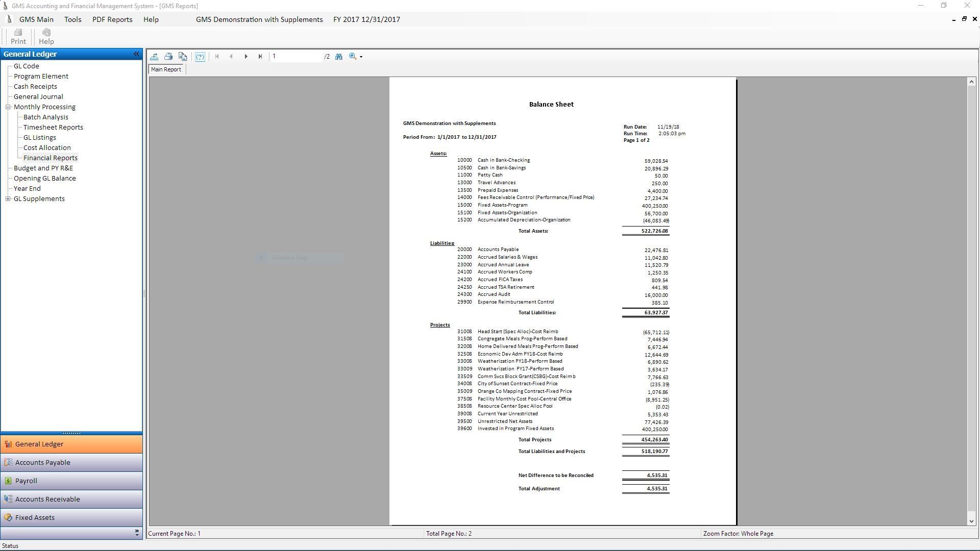The image size is (980, 551).
Task: Select the Main Report tab
Action: [166, 69]
